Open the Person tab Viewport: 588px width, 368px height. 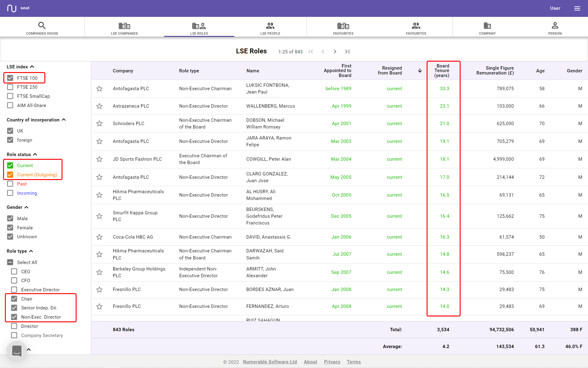coord(555,28)
